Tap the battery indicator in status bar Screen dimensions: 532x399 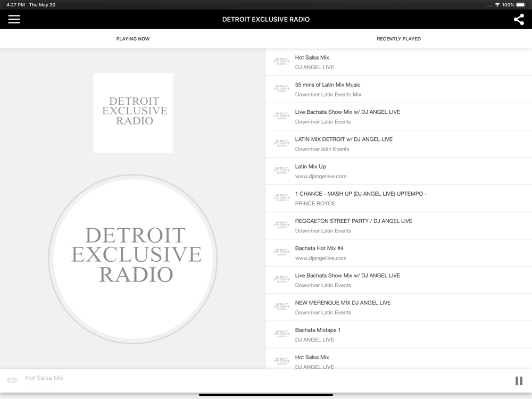pos(520,5)
